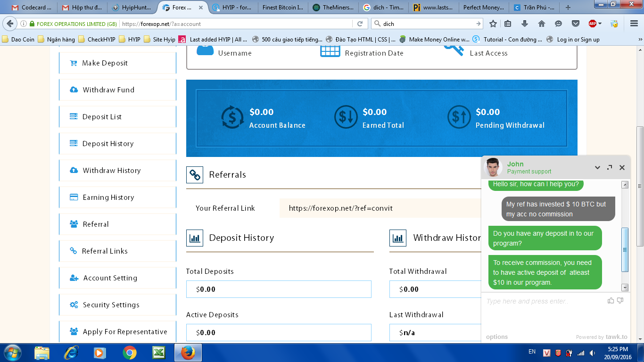
Task: Open the Make Money Online bookmark
Action: (434, 40)
